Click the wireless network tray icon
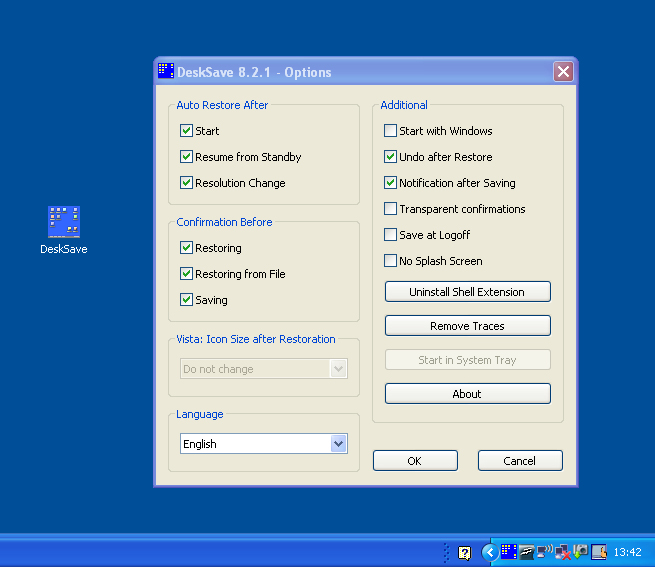The height and width of the screenshot is (567, 655). (x=545, y=551)
